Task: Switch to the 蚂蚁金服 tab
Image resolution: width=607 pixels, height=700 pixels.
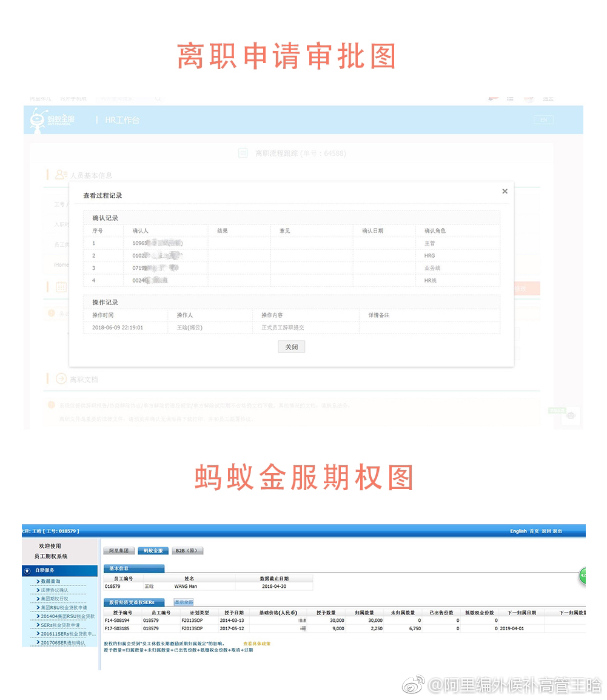Action: pyautogui.click(x=153, y=551)
